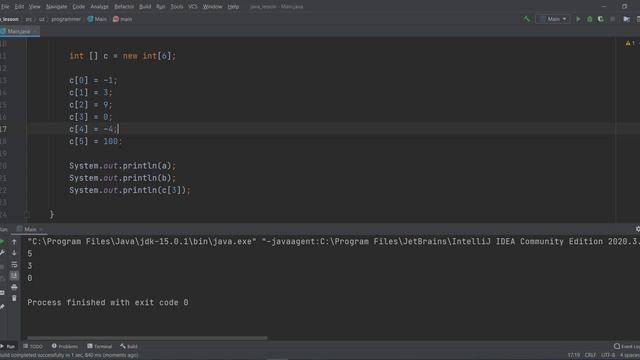Click the wrench icon in Run panel
The width and height of the screenshot is (640, 360).
[x=2, y=253]
